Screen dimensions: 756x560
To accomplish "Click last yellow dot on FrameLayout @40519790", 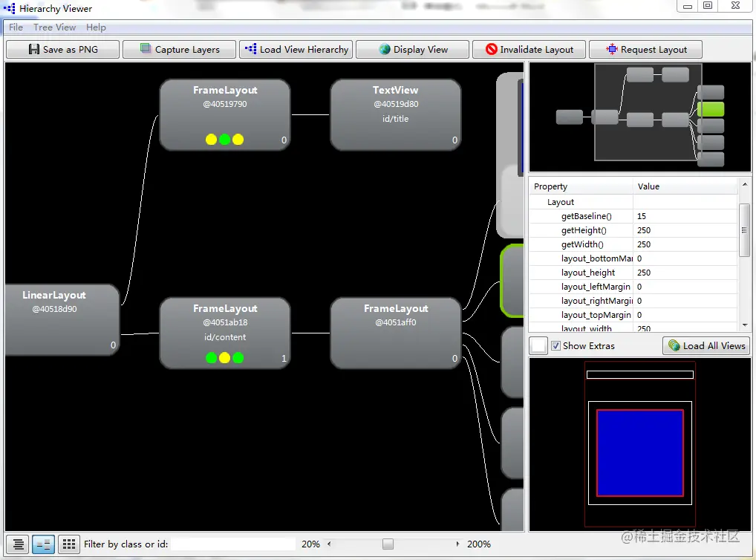I will [238, 140].
